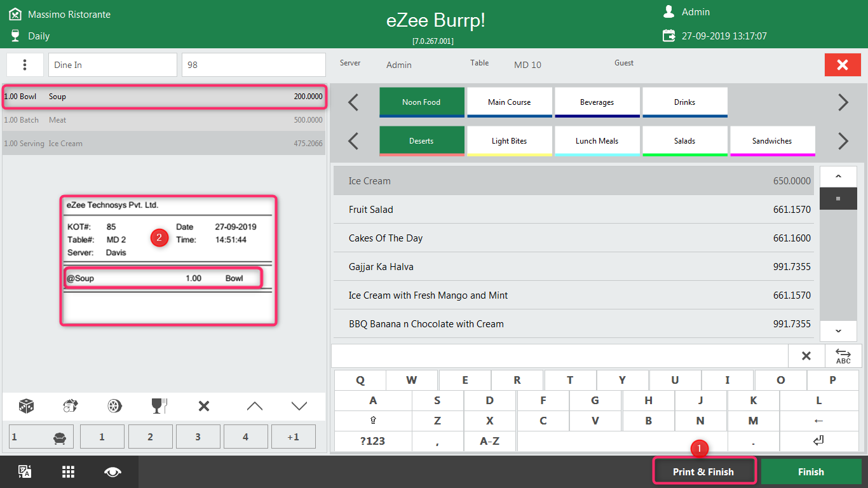Click the item search text box

click(560, 356)
